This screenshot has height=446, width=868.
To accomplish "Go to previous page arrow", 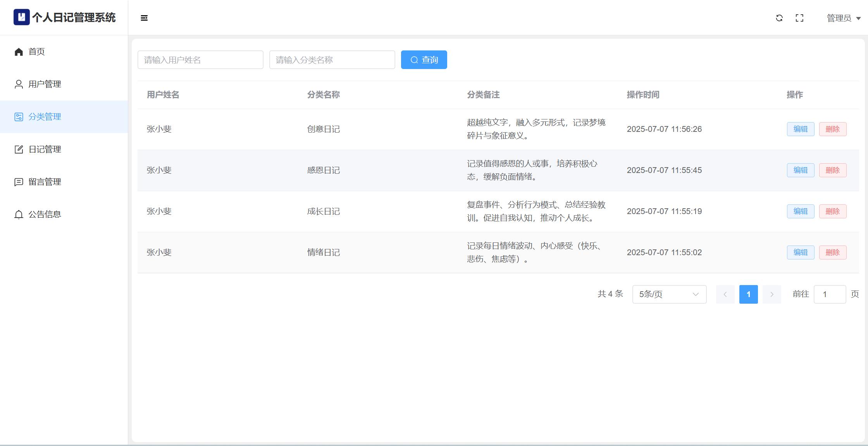I will pyautogui.click(x=725, y=294).
